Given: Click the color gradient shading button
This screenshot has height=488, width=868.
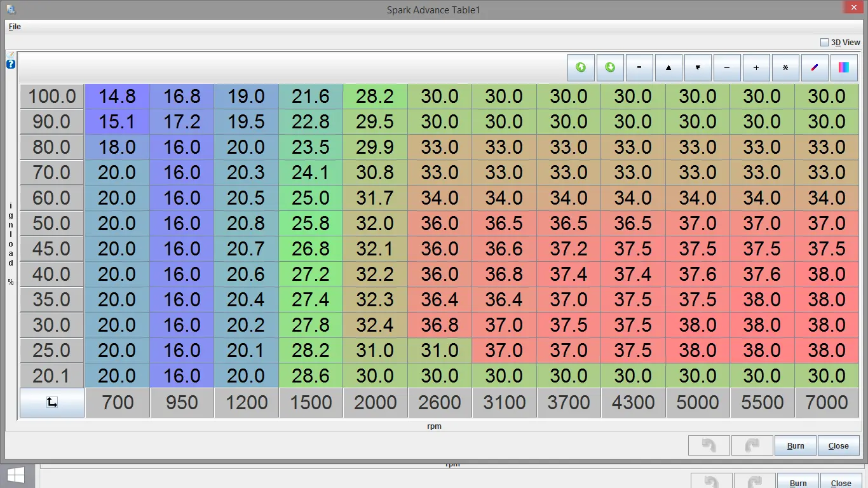Looking at the screenshot, I should (x=844, y=67).
